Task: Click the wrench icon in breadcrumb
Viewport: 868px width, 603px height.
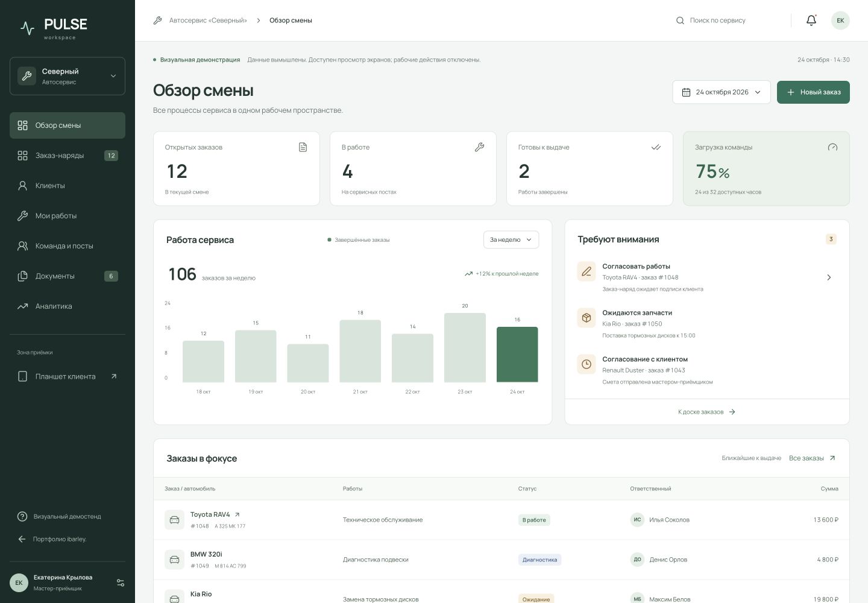Action: pyautogui.click(x=158, y=21)
